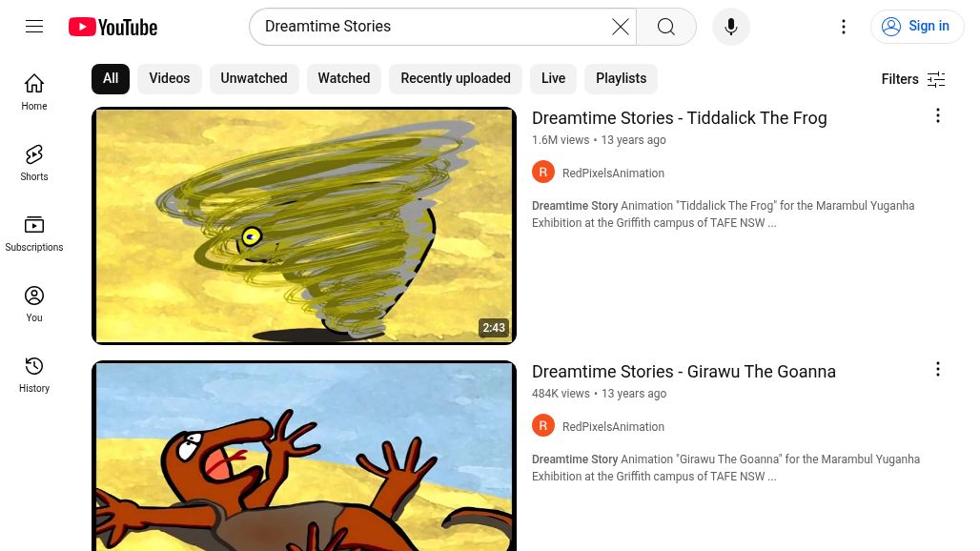The width and height of the screenshot is (980, 551).
Task: Select the Recently uploaded filter chip
Action: 455,79
